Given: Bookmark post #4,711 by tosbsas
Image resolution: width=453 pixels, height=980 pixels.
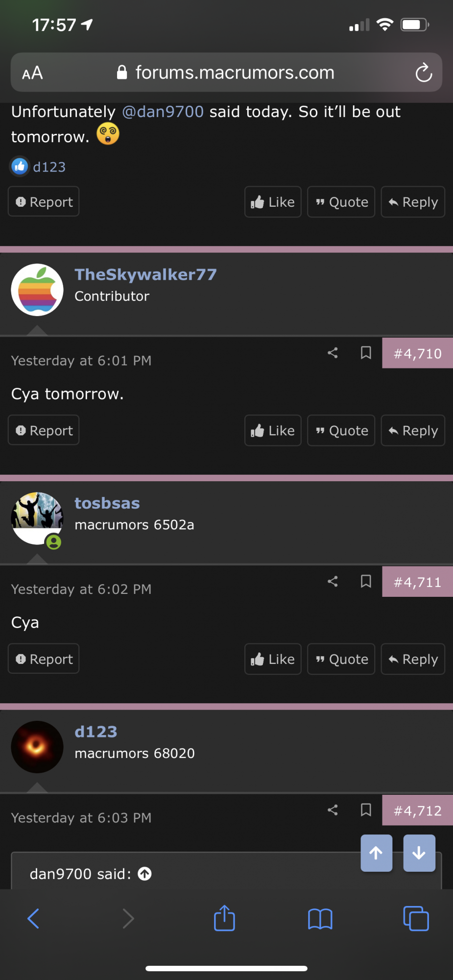Looking at the screenshot, I should 366,581.
